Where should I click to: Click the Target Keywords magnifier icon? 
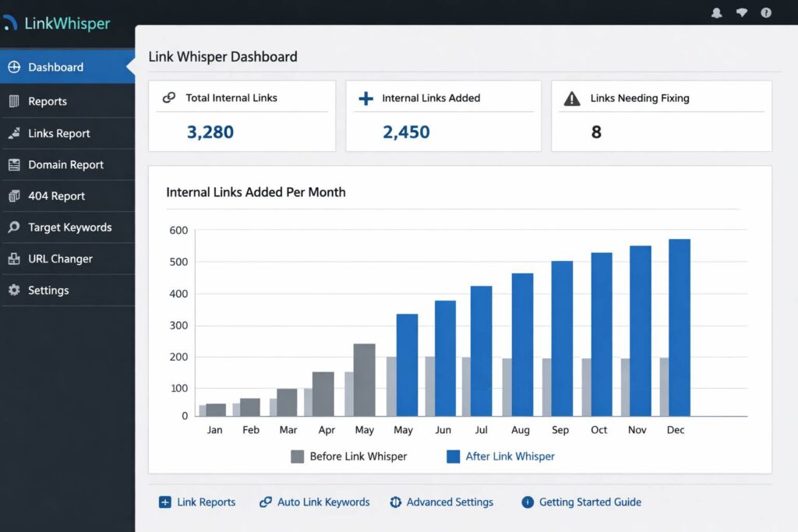(x=13, y=227)
